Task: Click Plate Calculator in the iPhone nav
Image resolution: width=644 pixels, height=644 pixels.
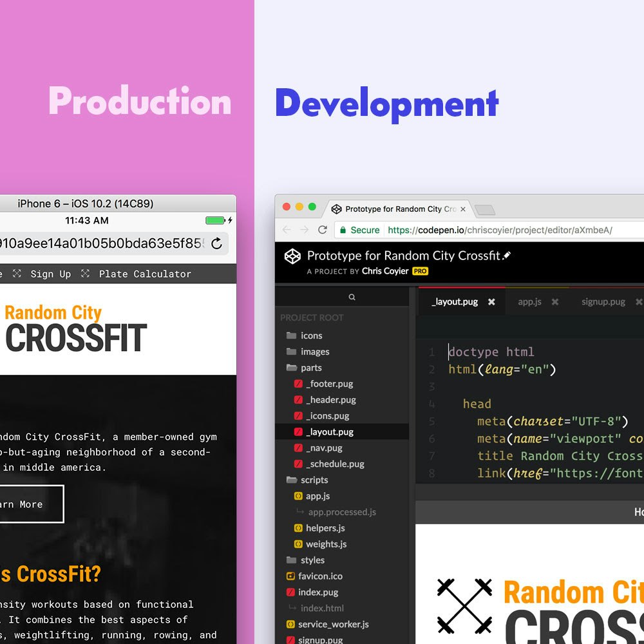Action: (145, 274)
